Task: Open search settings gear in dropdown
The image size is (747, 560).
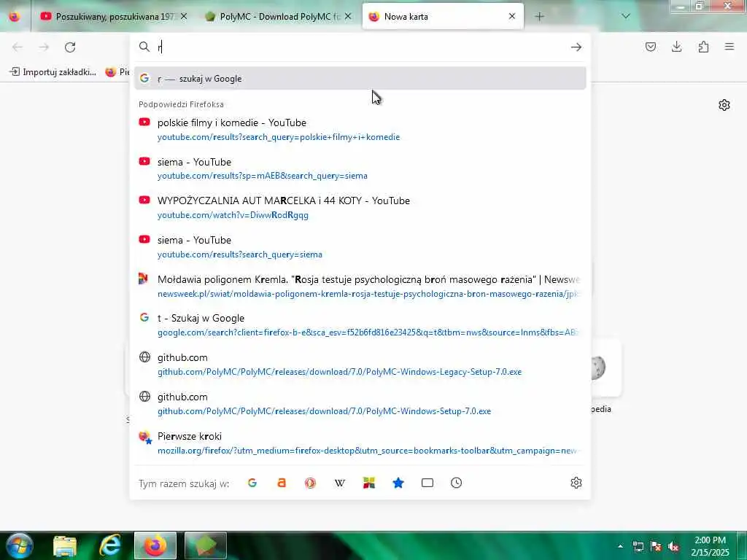Action: coord(576,483)
